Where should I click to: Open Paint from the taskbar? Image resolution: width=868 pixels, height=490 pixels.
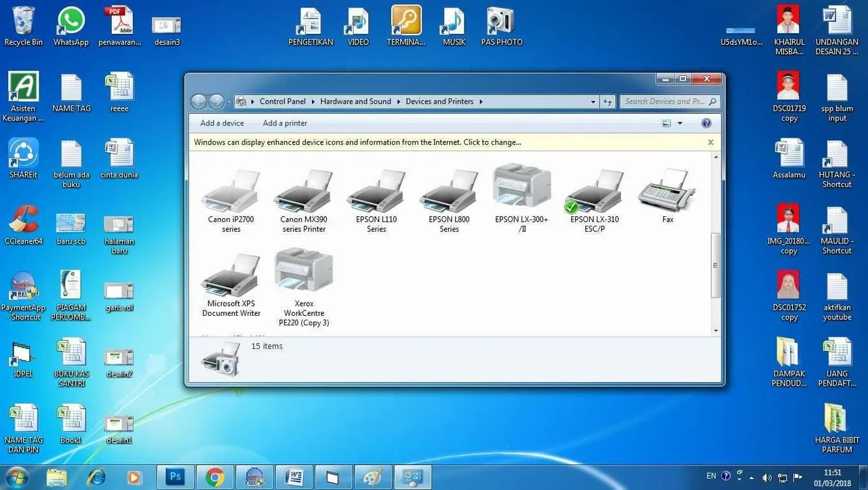373,477
